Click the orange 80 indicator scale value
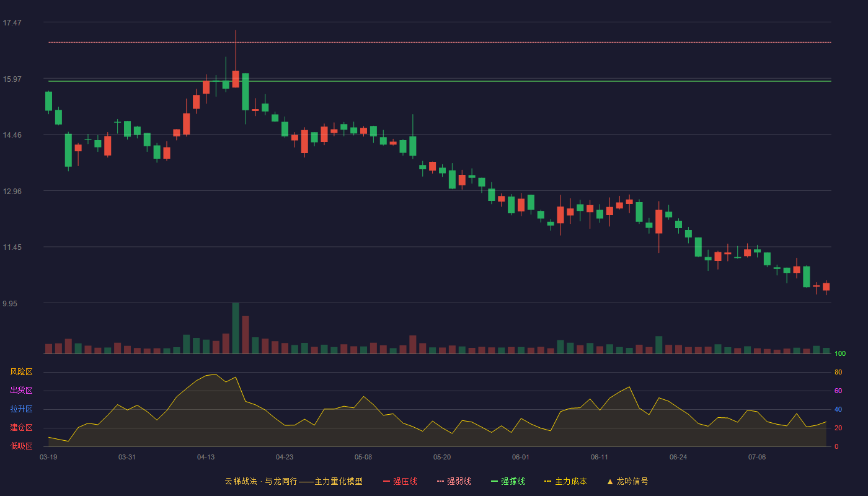Viewport: 868px width, 496px height. pos(838,373)
